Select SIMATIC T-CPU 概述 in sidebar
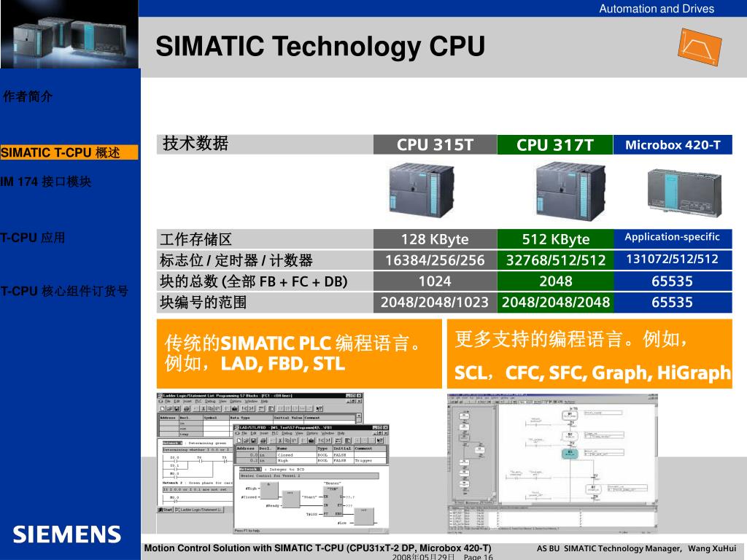747x560 pixels. (x=69, y=152)
